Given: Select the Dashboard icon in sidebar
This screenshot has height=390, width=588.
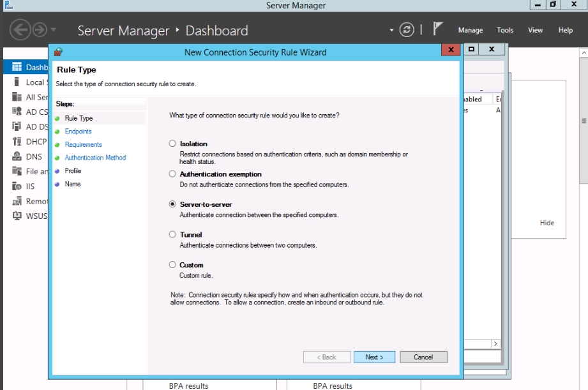Looking at the screenshot, I should click(17, 67).
